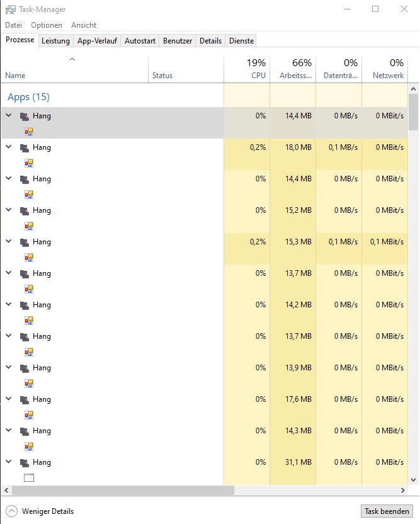Click the vertical scrollbar's down arrow
The image size is (420, 524).
(x=414, y=479)
